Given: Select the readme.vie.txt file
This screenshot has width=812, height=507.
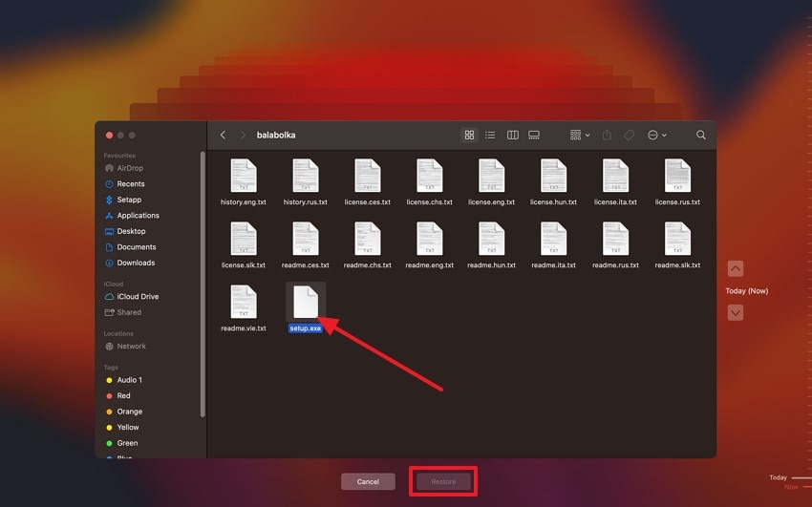Looking at the screenshot, I should point(244,308).
